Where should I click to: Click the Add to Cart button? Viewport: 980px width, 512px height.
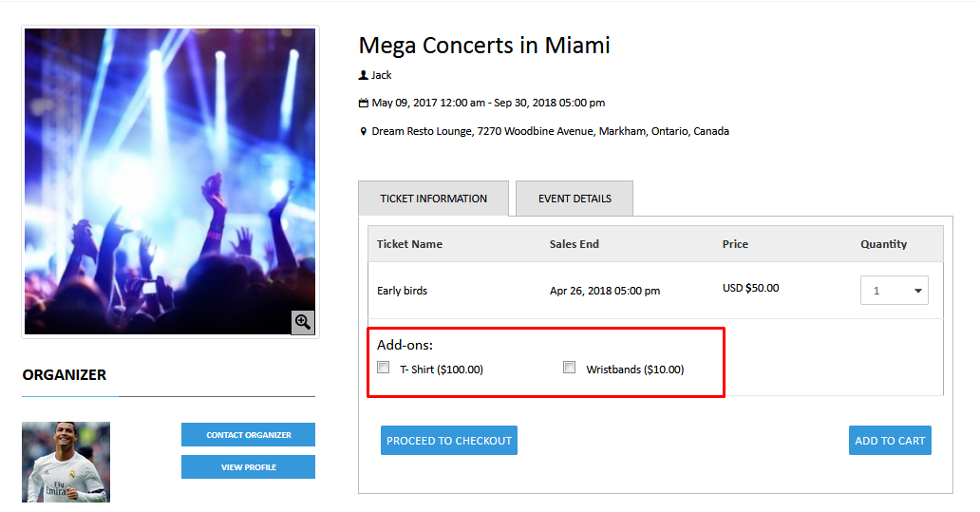890,441
